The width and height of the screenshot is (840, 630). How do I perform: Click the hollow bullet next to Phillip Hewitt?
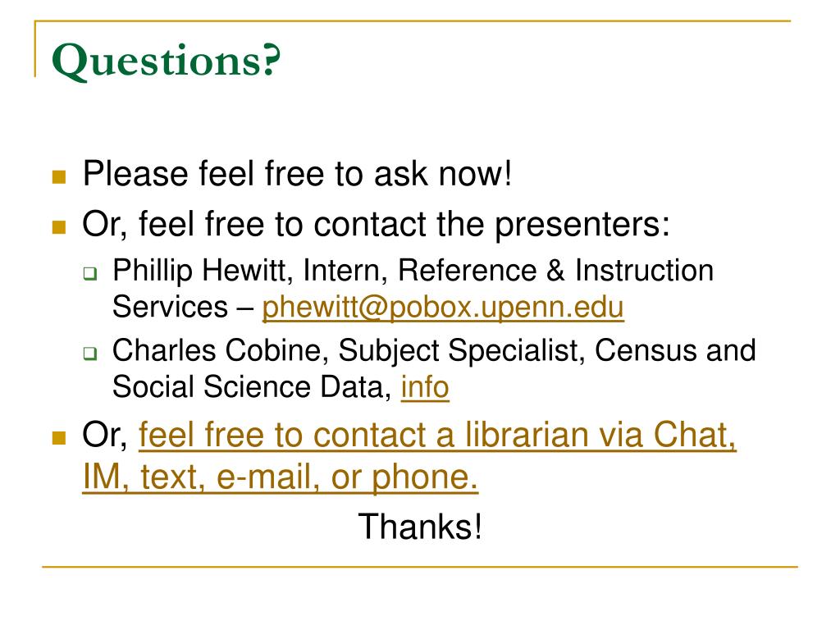90,274
